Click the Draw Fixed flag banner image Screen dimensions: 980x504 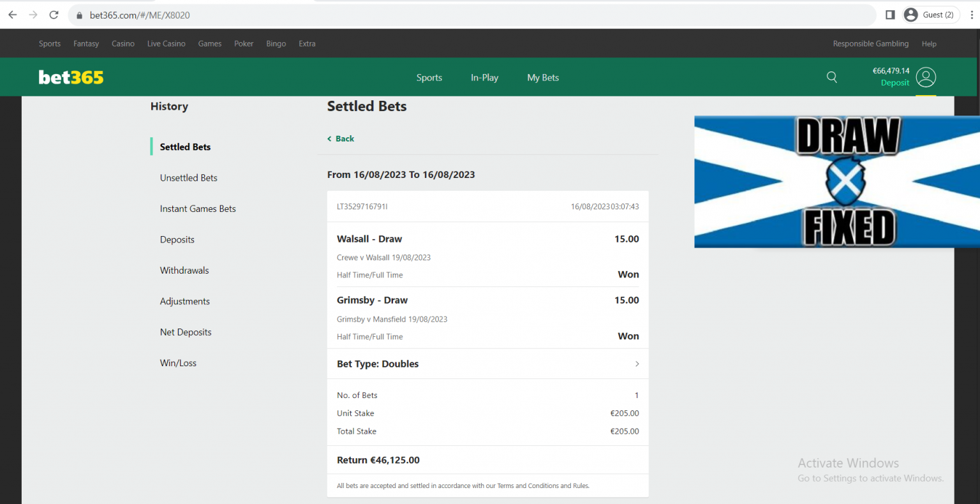(836, 182)
